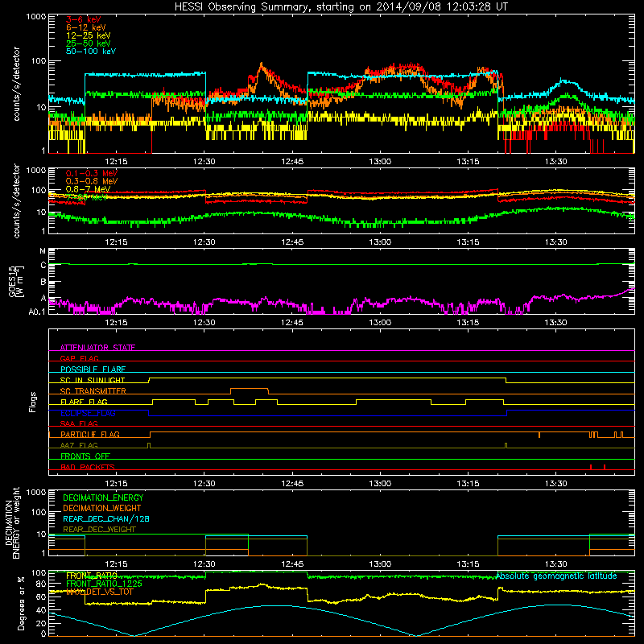
Task: Click the B class tick on GOES axis
Action: [43, 283]
